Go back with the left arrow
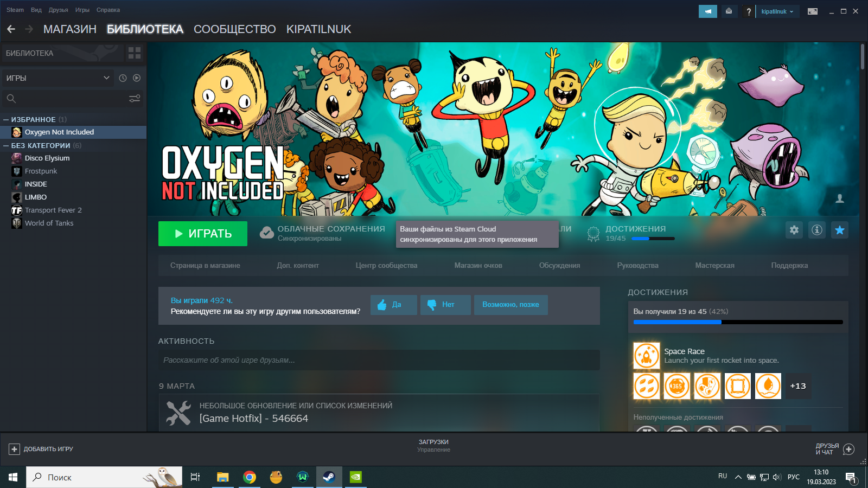This screenshot has height=488, width=868. pos(11,29)
